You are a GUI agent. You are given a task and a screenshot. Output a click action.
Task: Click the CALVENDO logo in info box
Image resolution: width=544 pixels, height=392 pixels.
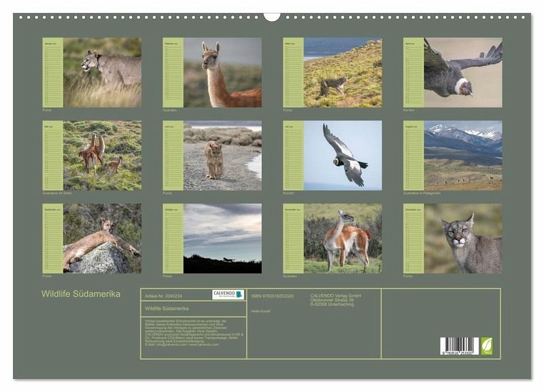coord(228,295)
